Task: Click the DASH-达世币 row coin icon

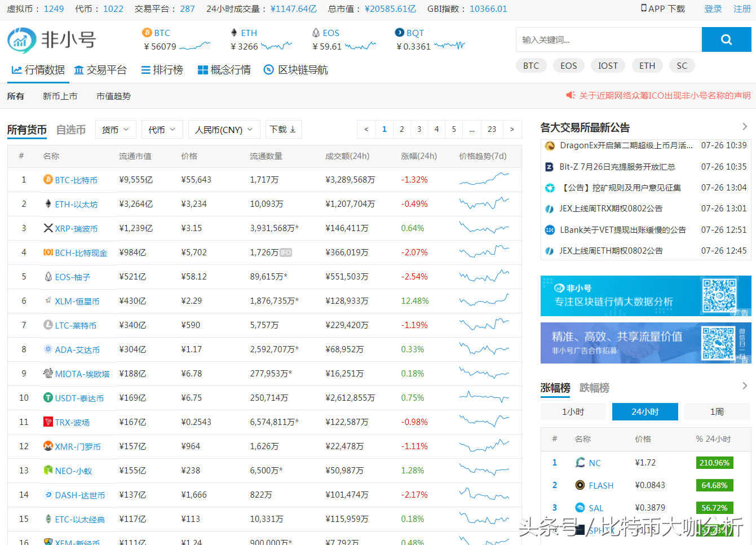Action: 48,494
